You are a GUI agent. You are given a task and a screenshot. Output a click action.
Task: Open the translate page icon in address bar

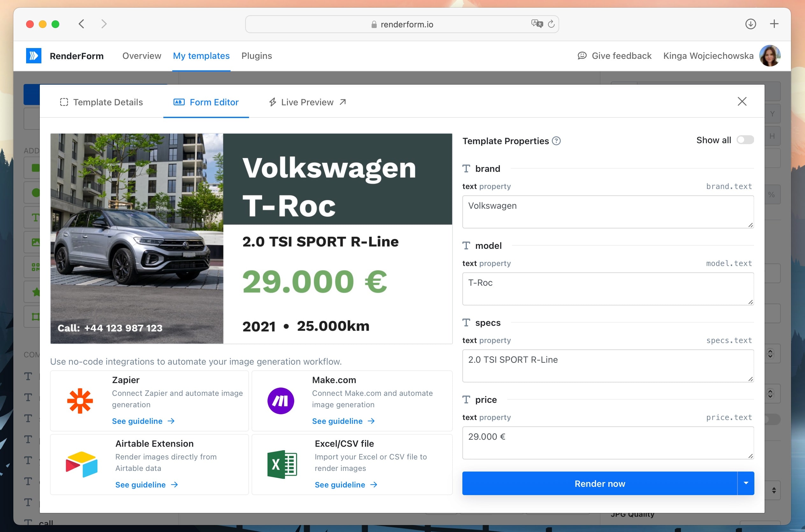pos(537,24)
